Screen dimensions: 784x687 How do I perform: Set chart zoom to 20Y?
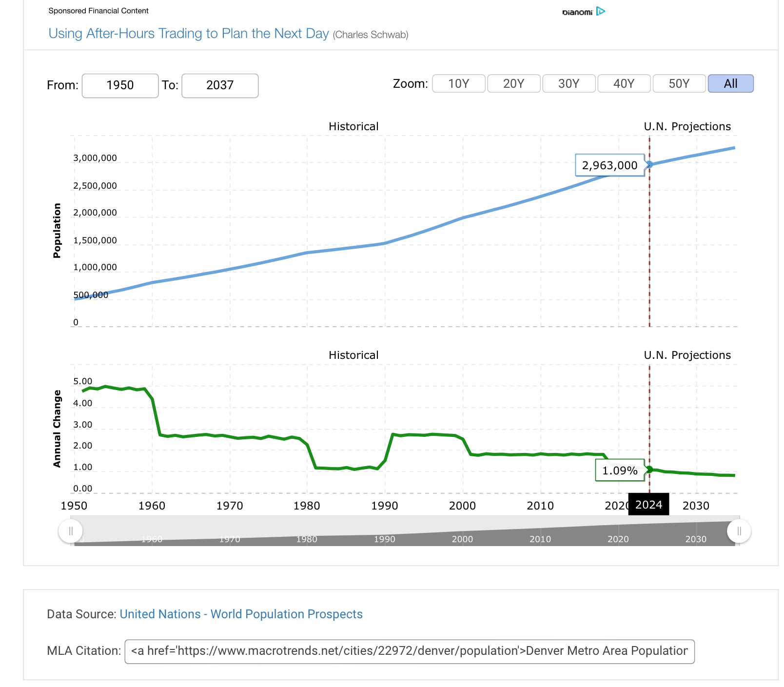pyautogui.click(x=513, y=83)
